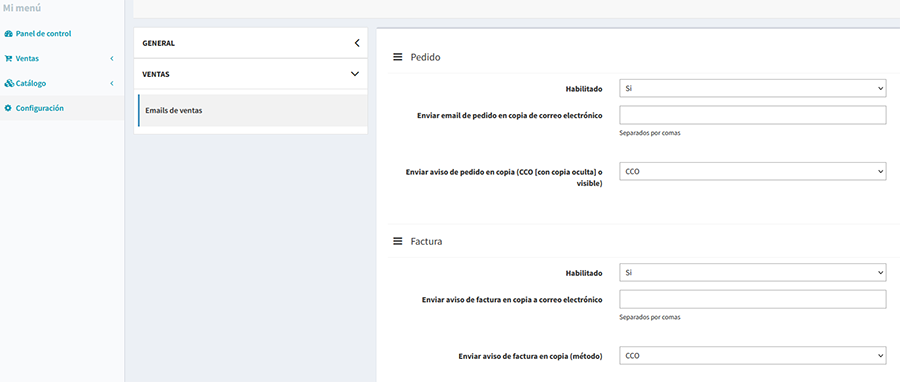Screen dimensions: 900x382
Task: Click label 'Enviar aviso de pedido en copia (CCO...'
Action: tap(504, 177)
